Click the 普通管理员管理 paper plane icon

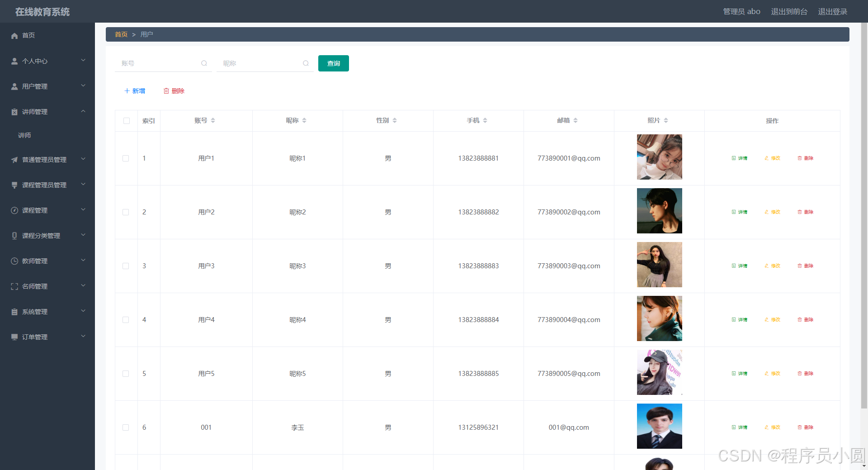point(14,160)
